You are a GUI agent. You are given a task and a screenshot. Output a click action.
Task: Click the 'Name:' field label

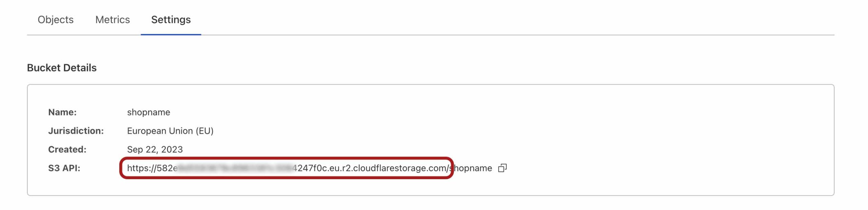click(x=62, y=112)
